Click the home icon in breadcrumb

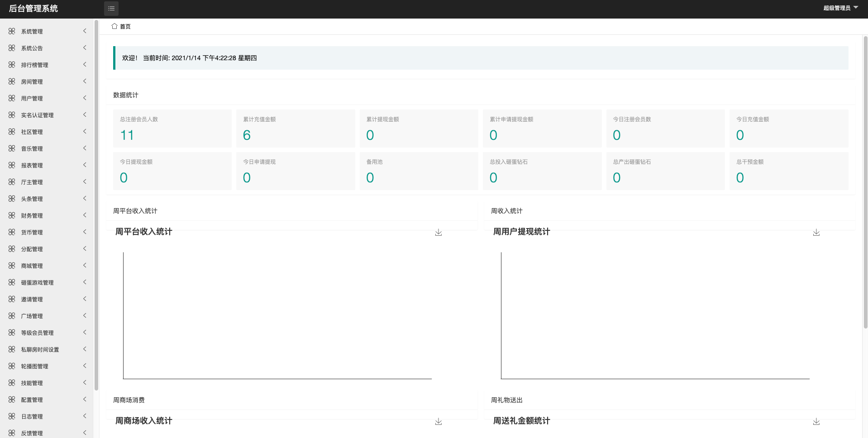coord(114,26)
